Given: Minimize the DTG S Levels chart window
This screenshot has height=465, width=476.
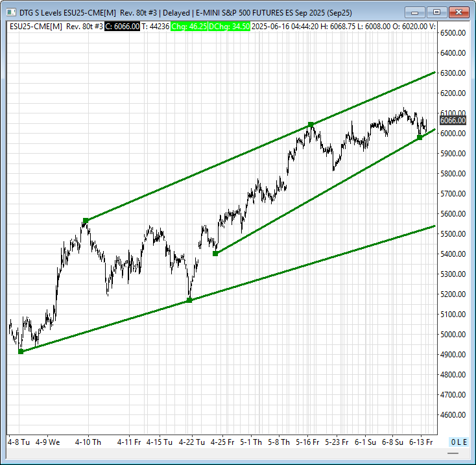Looking at the screenshot, I should tap(414, 12).
